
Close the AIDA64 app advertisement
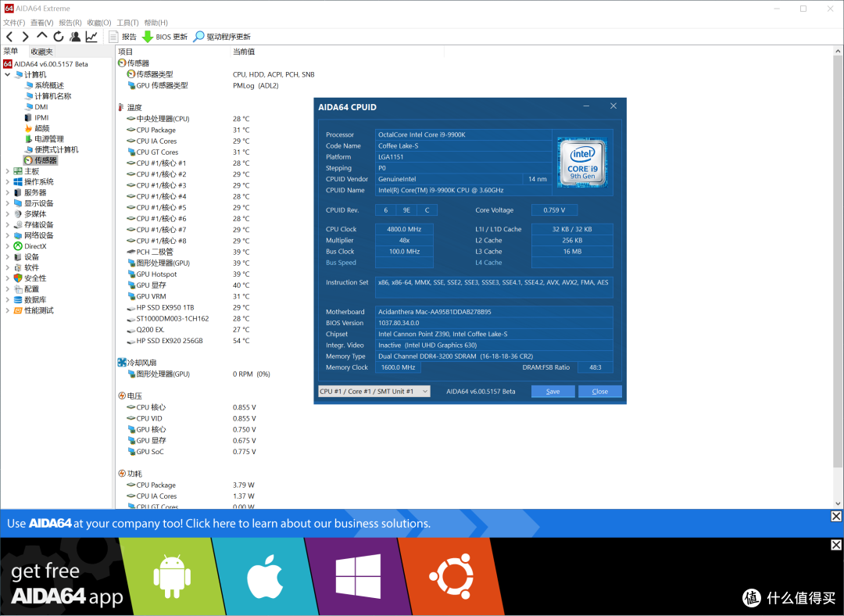[x=836, y=545]
